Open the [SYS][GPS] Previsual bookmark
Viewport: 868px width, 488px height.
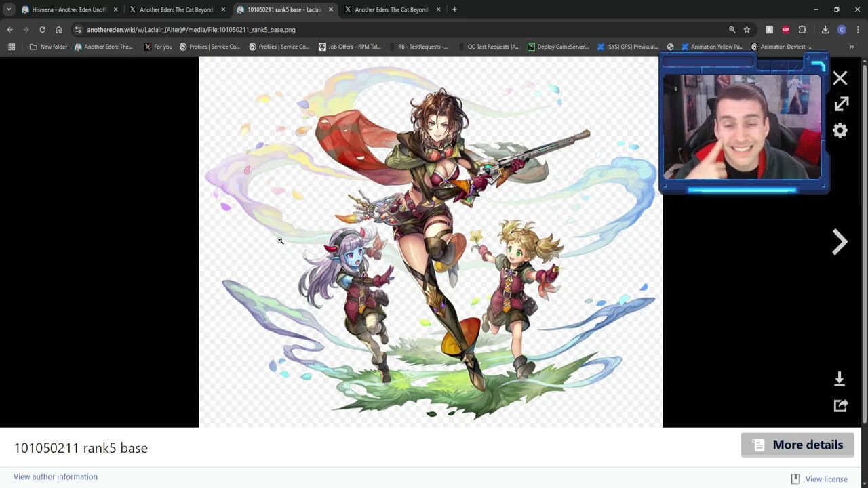tap(628, 47)
